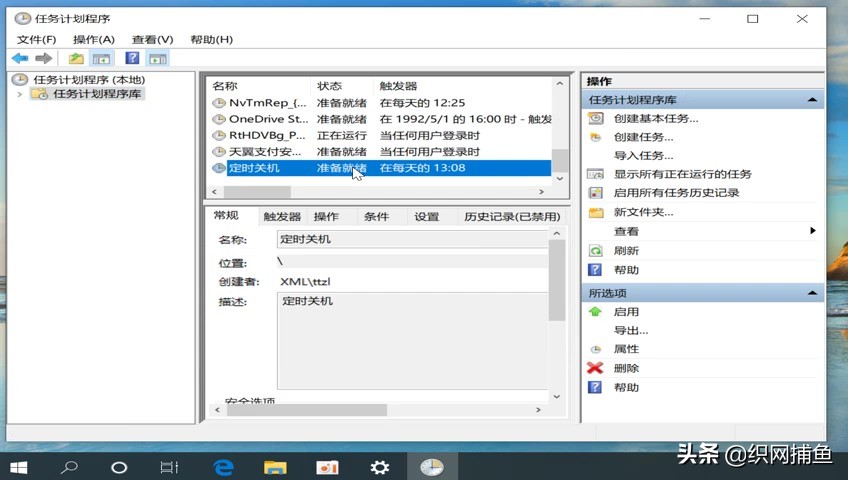Open the 帮助(H) menu

click(211, 39)
